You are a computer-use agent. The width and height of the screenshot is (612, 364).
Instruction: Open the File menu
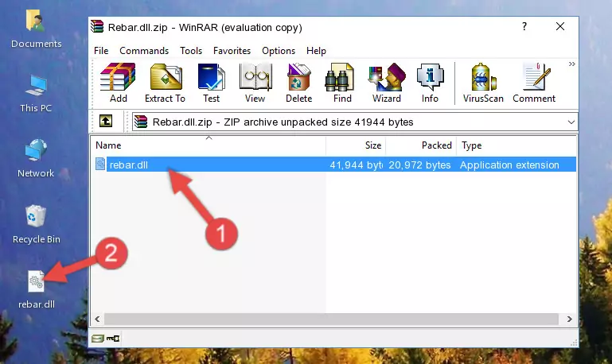pos(101,51)
